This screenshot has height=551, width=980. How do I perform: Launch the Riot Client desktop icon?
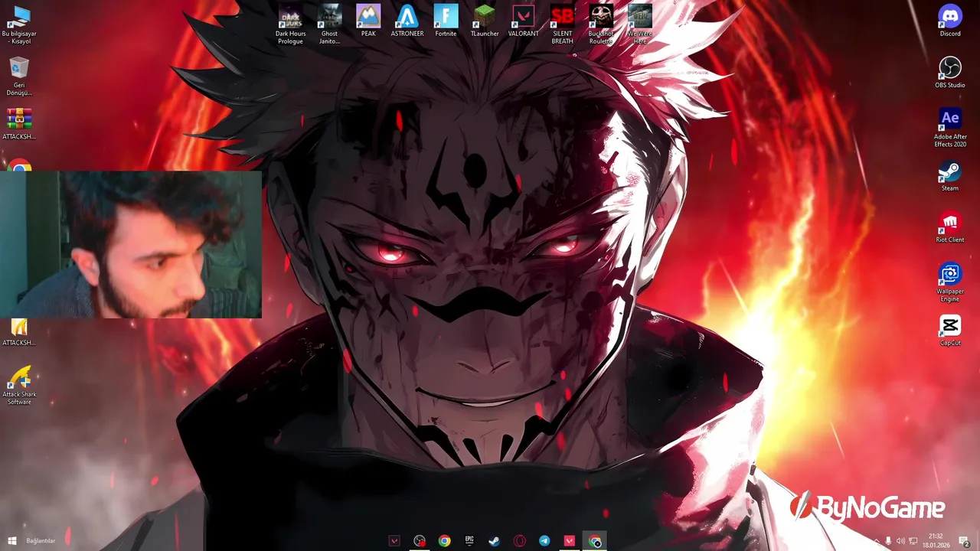950,227
